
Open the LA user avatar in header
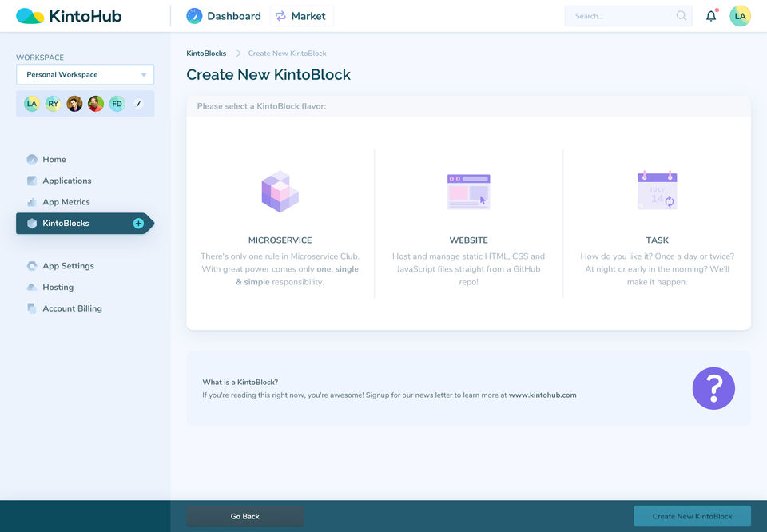[x=740, y=16]
